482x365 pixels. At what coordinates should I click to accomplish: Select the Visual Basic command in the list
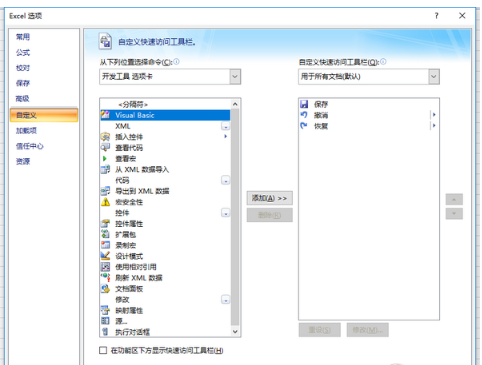coord(165,115)
